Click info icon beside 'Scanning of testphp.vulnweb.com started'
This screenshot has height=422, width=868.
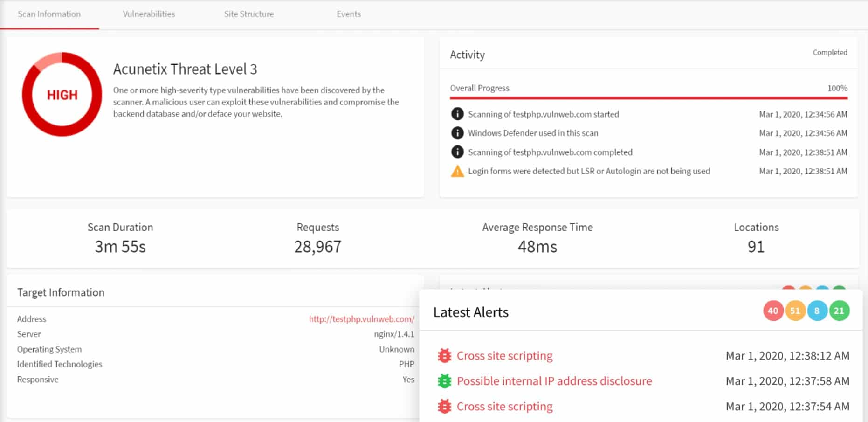pos(457,114)
